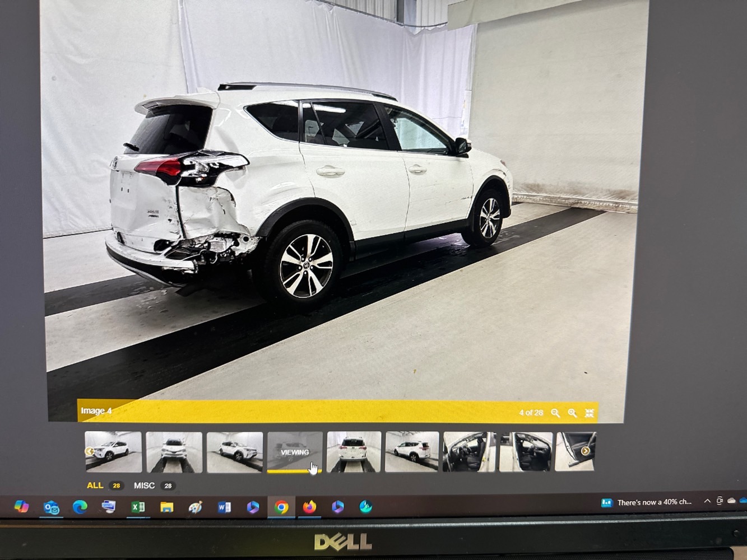This screenshot has height=560, width=747.
Task: Switch to the ALL images tab
Action: 95,486
